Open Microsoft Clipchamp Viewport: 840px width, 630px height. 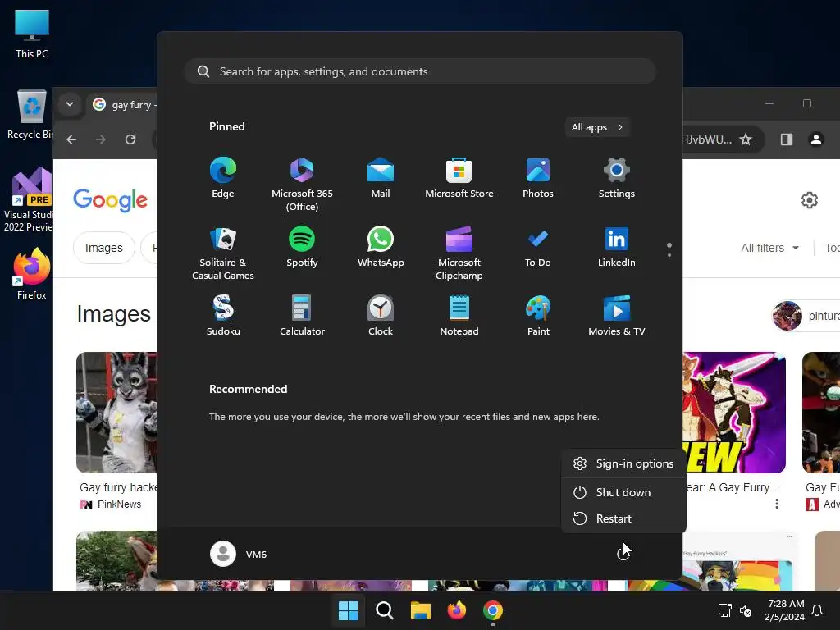click(459, 253)
